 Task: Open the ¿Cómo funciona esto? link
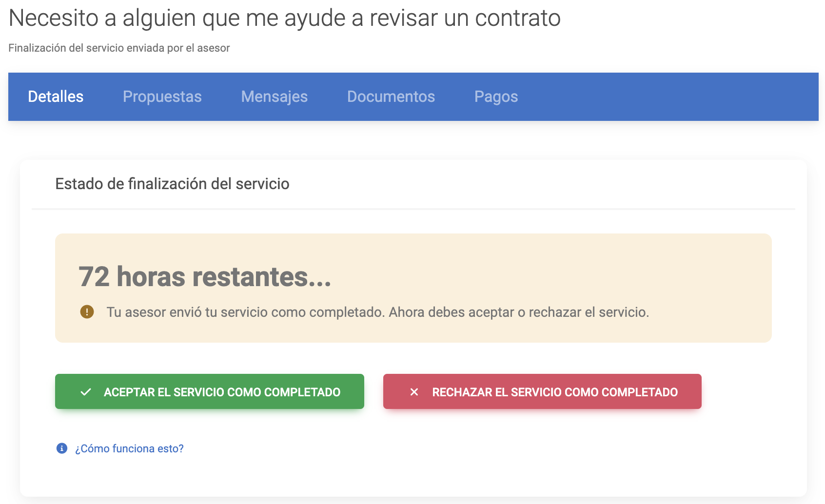click(x=129, y=448)
